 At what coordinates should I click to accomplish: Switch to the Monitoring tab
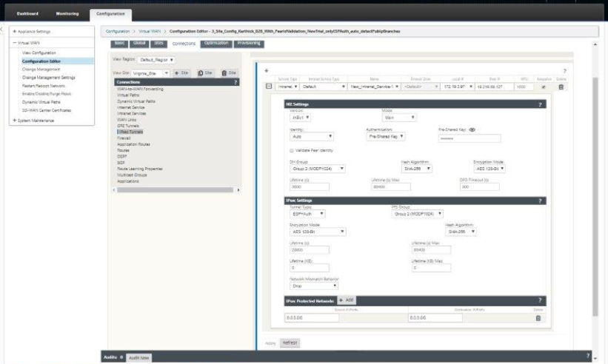67,13
